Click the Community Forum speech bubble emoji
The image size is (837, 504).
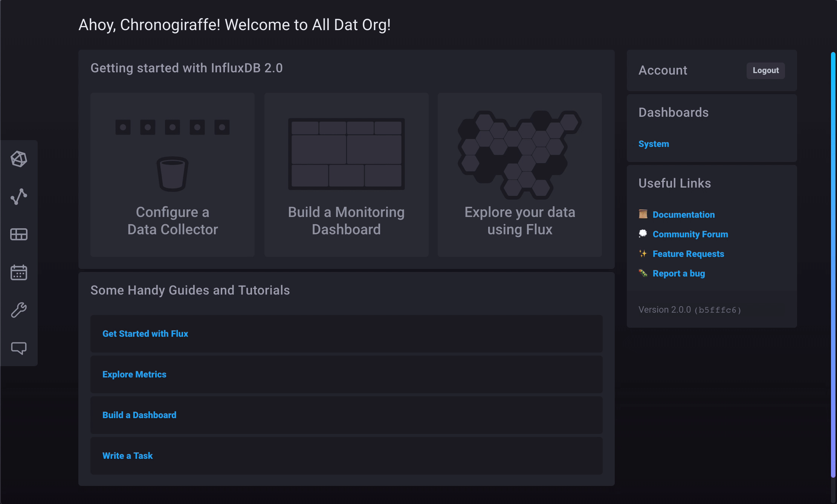(x=643, y=234)
